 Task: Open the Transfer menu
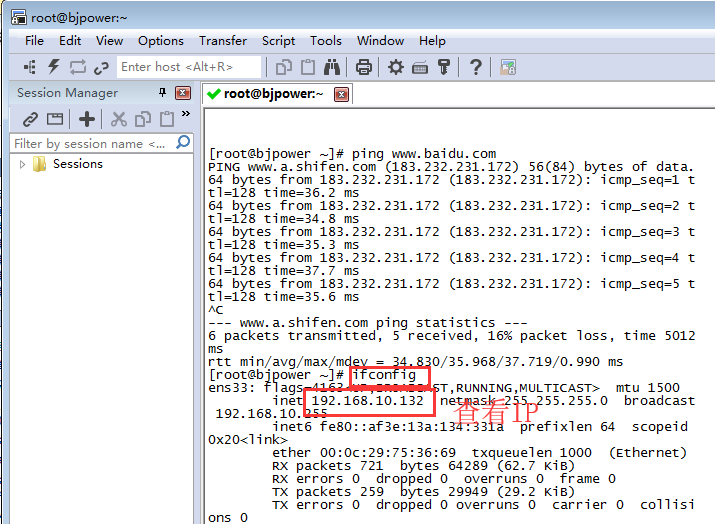point(222,41)
